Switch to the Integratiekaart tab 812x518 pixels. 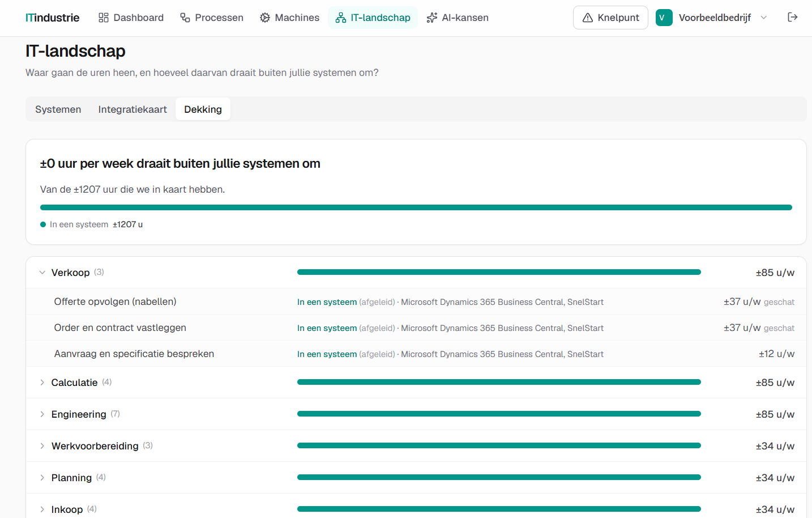[133, 109]
